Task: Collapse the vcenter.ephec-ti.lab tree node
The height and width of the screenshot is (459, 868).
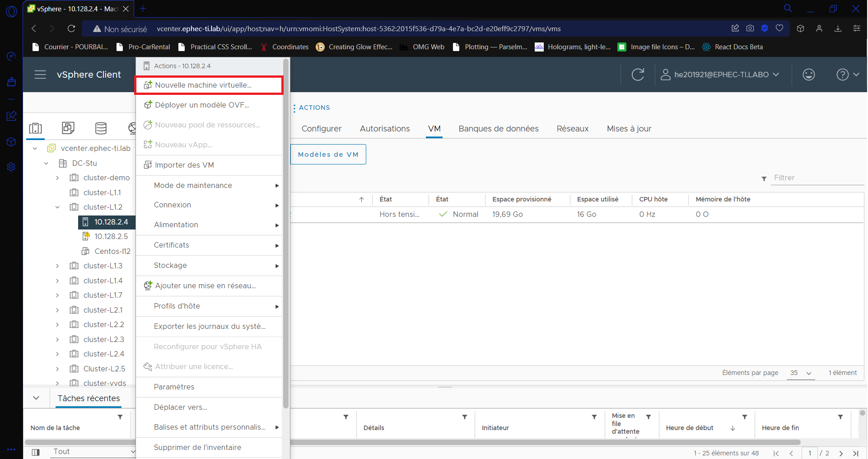Action: (35, 148)
